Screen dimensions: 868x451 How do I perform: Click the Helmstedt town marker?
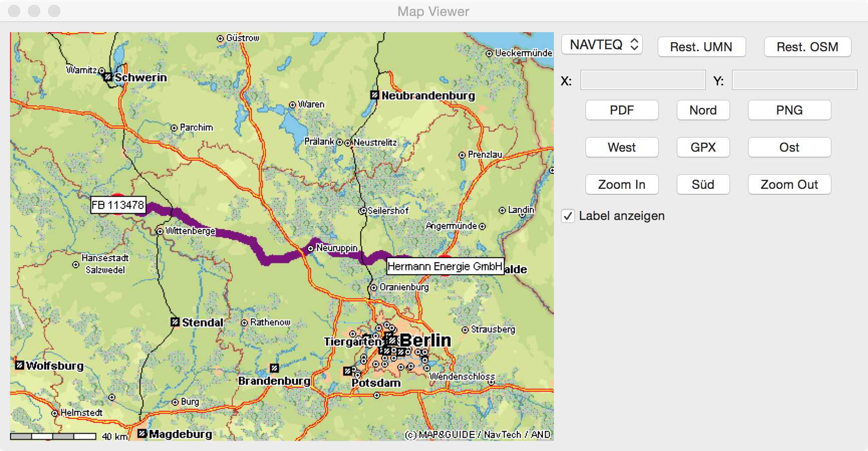[x=55, y=413]
